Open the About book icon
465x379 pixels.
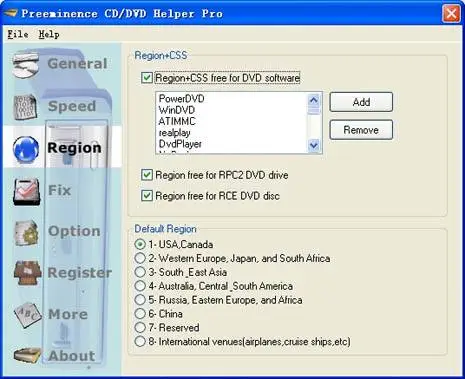27,355
